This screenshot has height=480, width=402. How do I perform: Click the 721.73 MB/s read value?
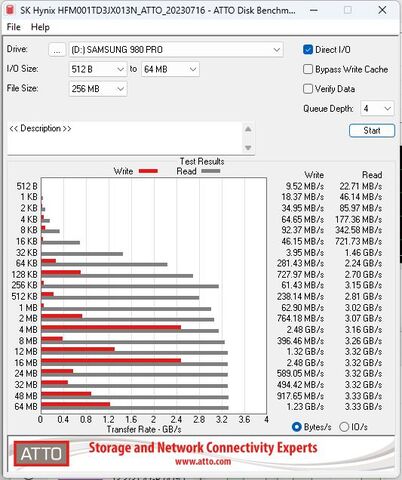click(x=359, y=241)
